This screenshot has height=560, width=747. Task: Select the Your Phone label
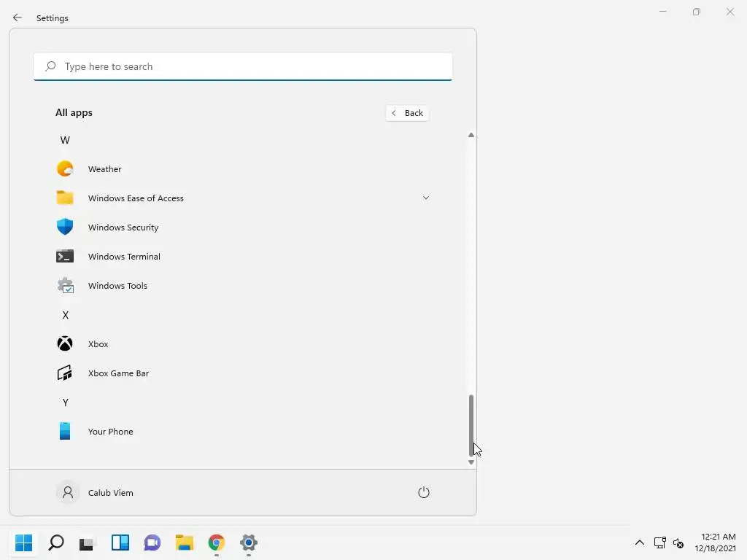[x=111, y=432]
